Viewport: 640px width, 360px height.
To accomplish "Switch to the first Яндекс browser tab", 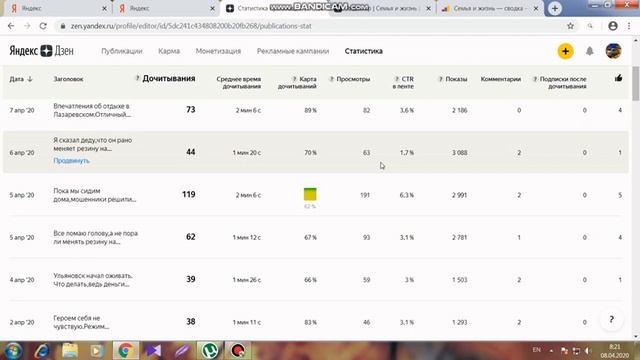I will [x=58, y=8].
